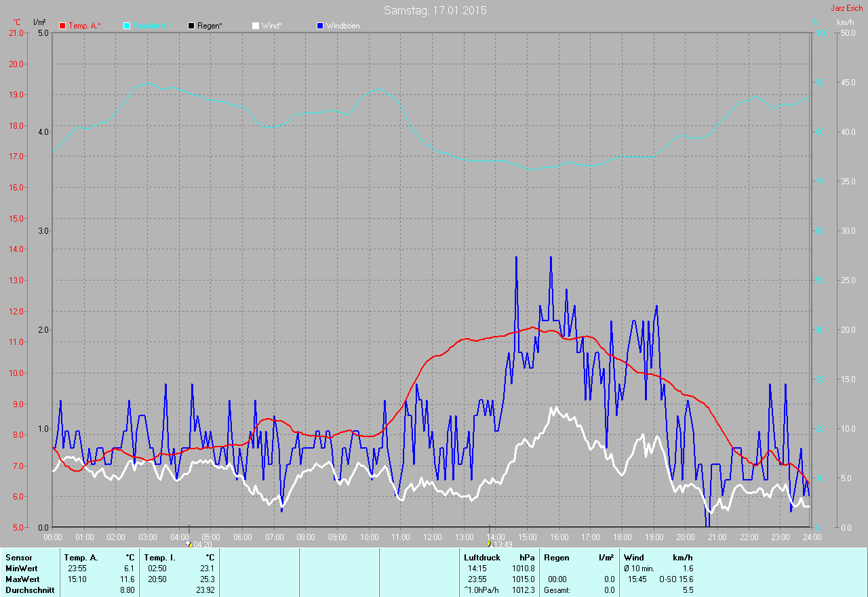Click the red Temp. A. legend swatch
868x597 pixels.
tap(62, 26)
